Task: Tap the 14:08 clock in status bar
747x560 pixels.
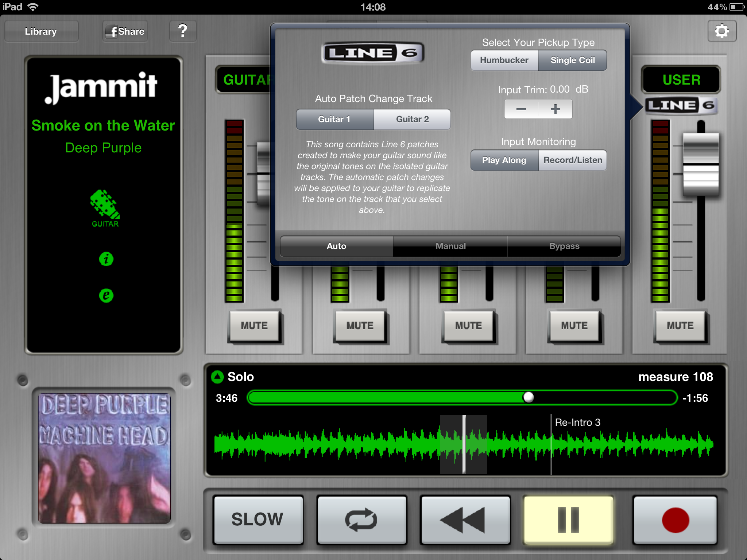Action: (373, 7)
